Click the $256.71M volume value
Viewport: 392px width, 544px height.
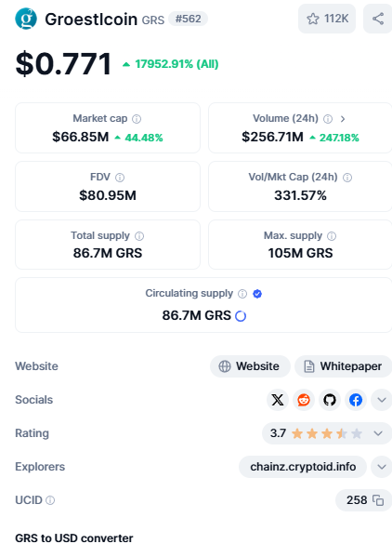click(272, 137)
